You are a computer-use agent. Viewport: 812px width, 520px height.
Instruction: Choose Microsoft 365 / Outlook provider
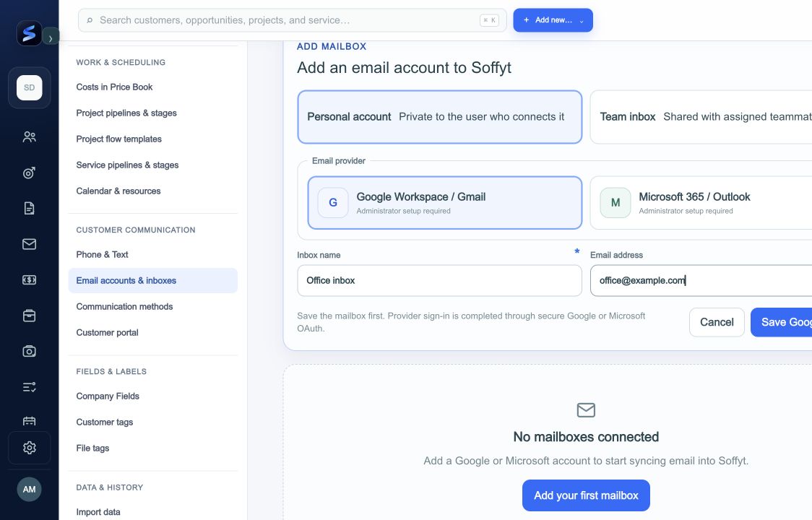click(x=701, y=202)
